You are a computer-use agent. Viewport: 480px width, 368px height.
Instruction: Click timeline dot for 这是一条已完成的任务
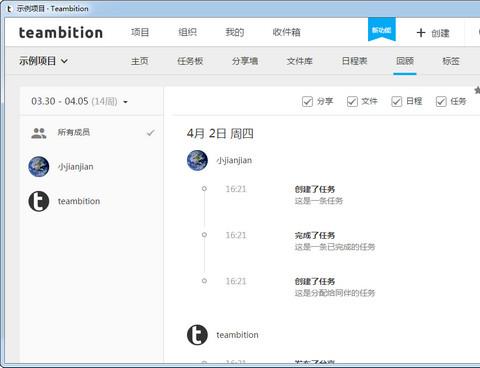(204, 235)
